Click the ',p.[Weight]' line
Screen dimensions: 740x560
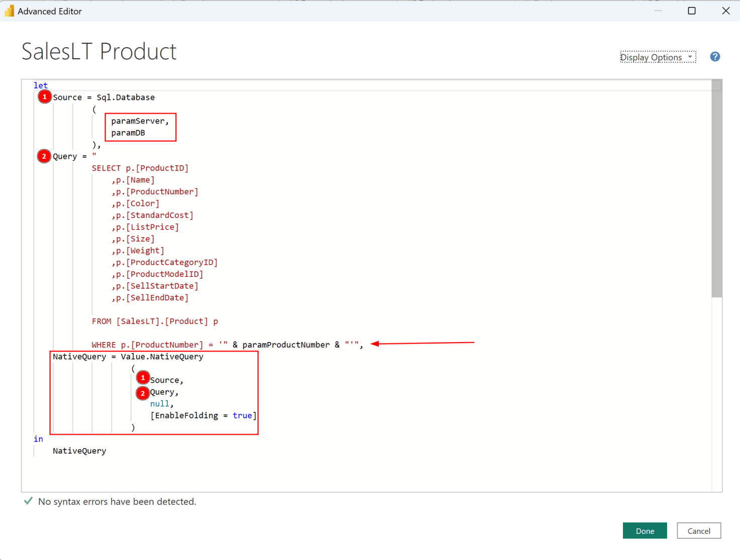point(138,251)
